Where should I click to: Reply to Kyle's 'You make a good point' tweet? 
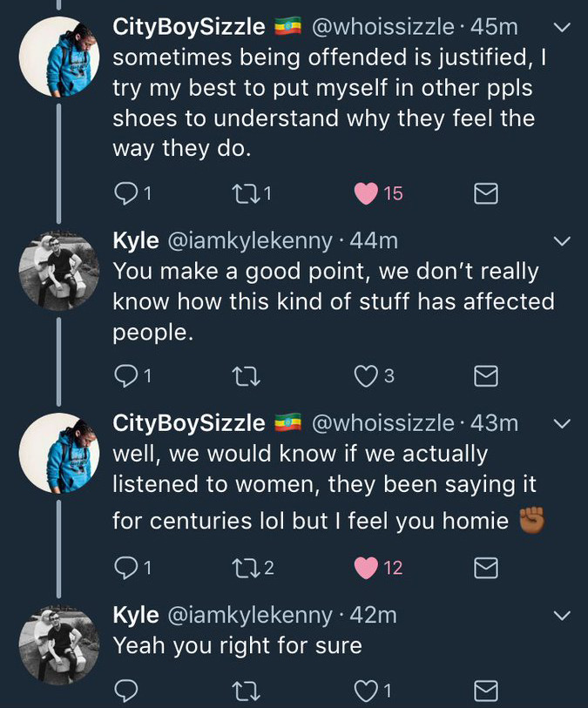coord(127,375)
